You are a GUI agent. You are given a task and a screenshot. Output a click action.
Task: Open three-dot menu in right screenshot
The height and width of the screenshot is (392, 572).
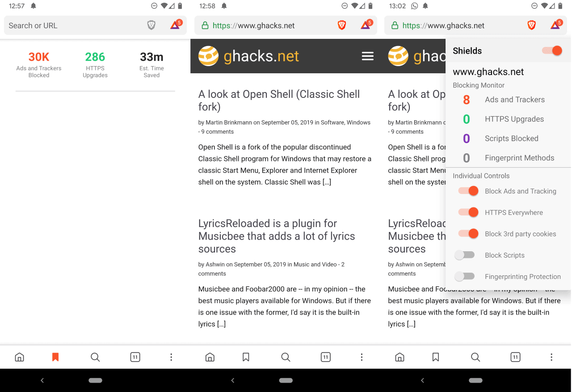(x=551, y=357)
